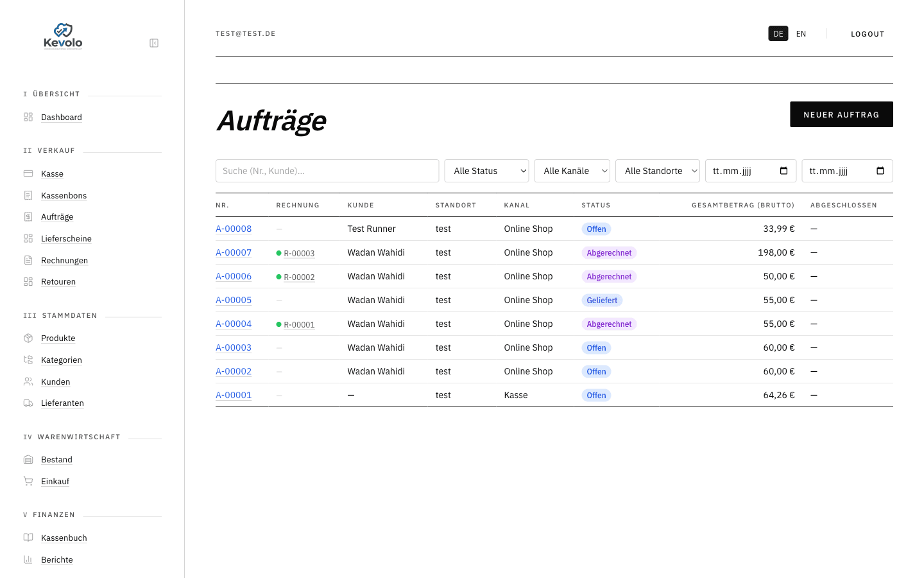Click the Bestand warehouse icon
The width and height of the screenshot is (924, 578).
tap(28, 459)
